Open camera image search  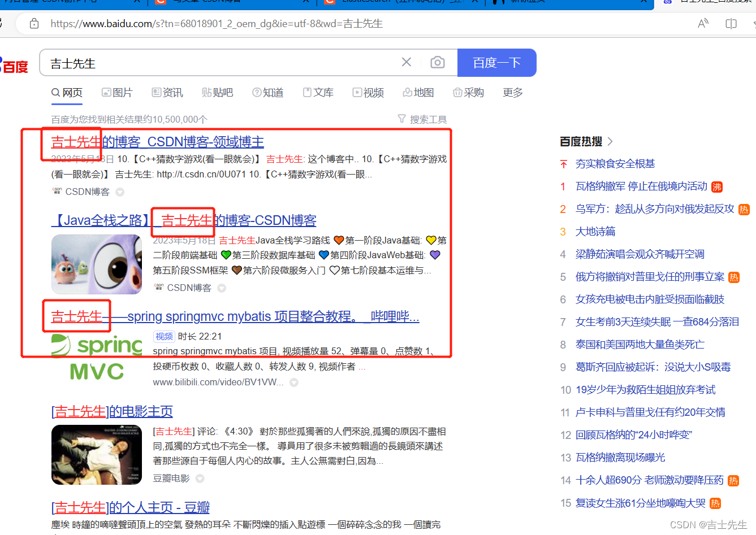point(438,62)
